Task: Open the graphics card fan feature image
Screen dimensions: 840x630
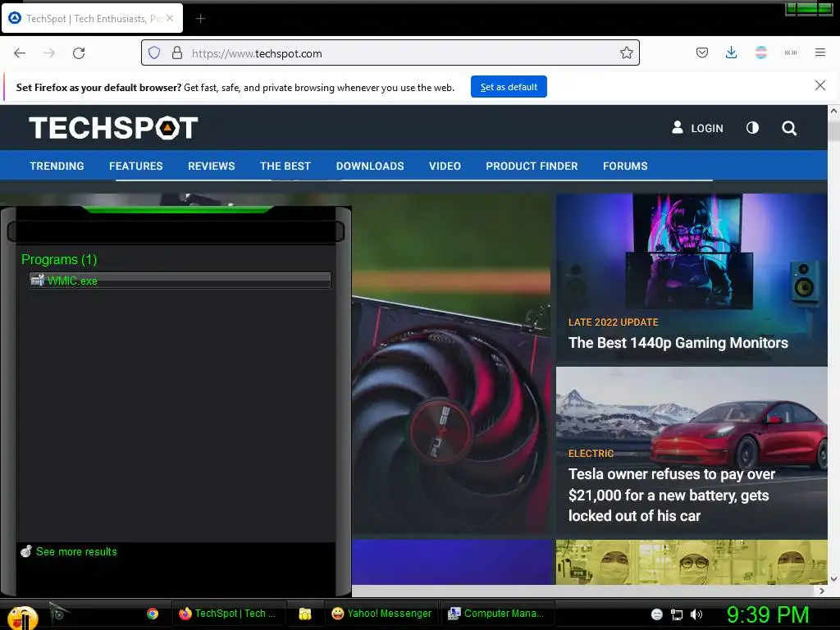Action: (x=452, y=364)
